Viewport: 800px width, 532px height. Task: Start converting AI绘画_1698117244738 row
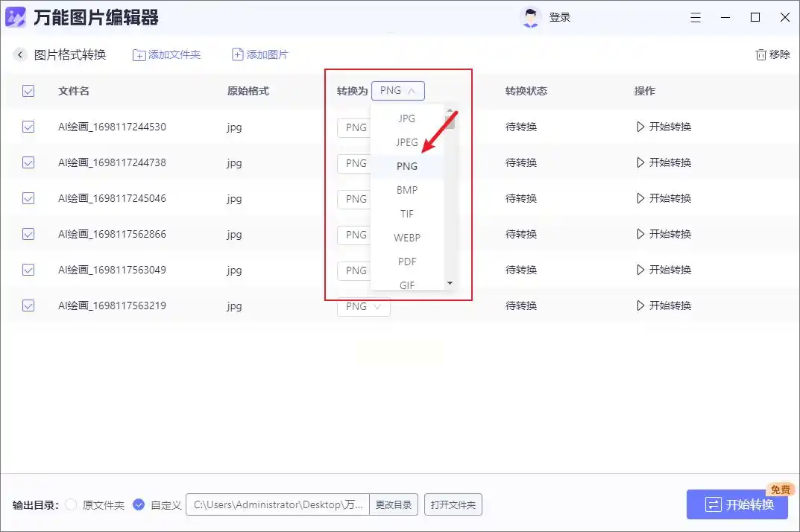[664, 162]
